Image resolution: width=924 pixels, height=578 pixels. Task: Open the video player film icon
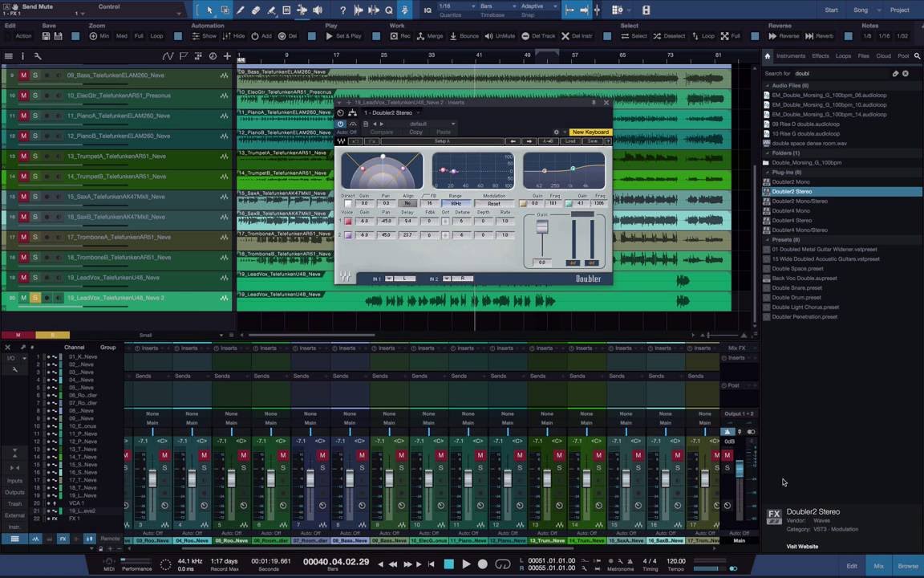[646, 10]
